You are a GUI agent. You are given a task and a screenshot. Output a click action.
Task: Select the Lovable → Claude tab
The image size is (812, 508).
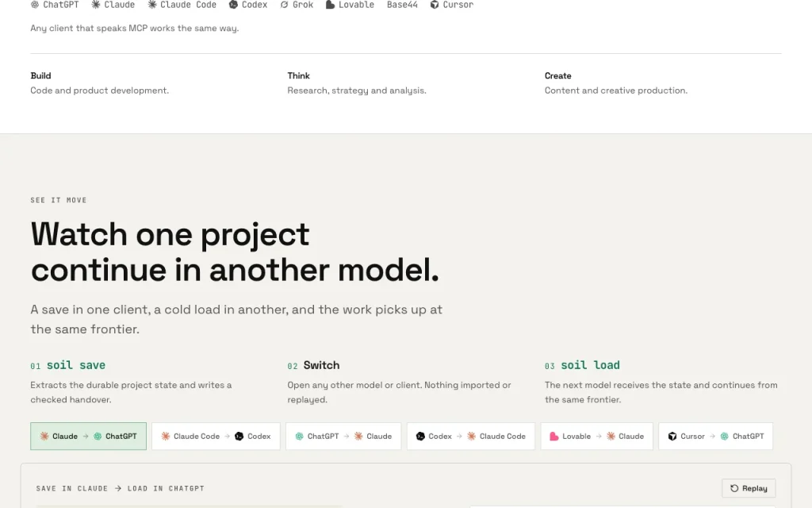(596, 437)
